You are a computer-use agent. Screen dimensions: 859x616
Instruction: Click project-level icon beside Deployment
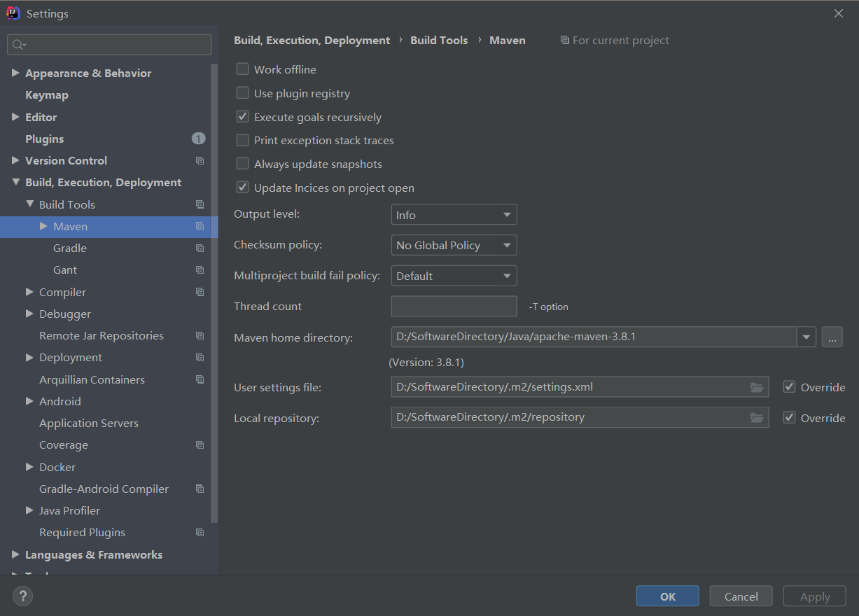(200, 358)
